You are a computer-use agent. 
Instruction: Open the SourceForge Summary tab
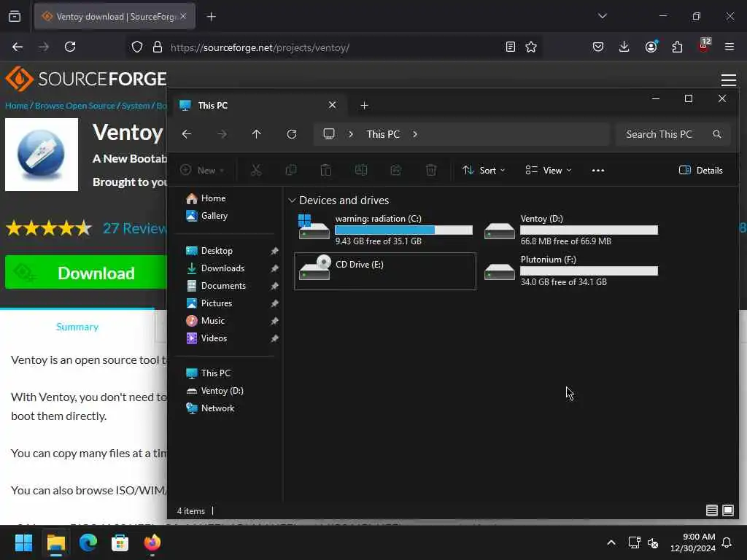pos(77,327)
